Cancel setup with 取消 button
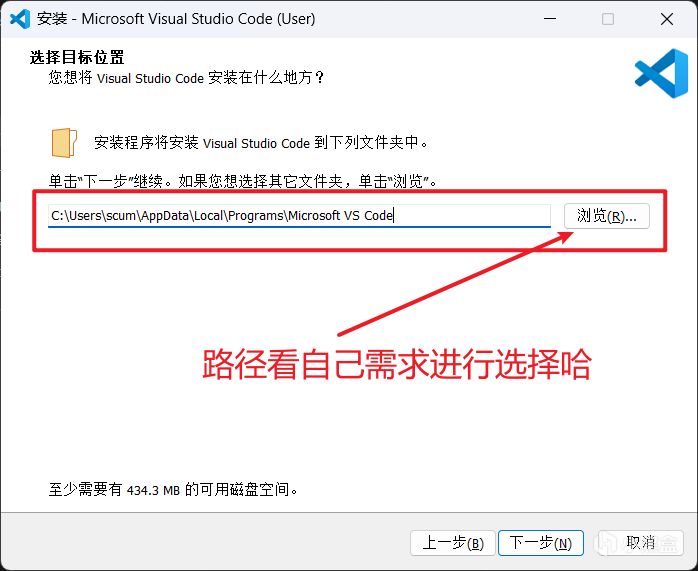 tap(640, 543)
